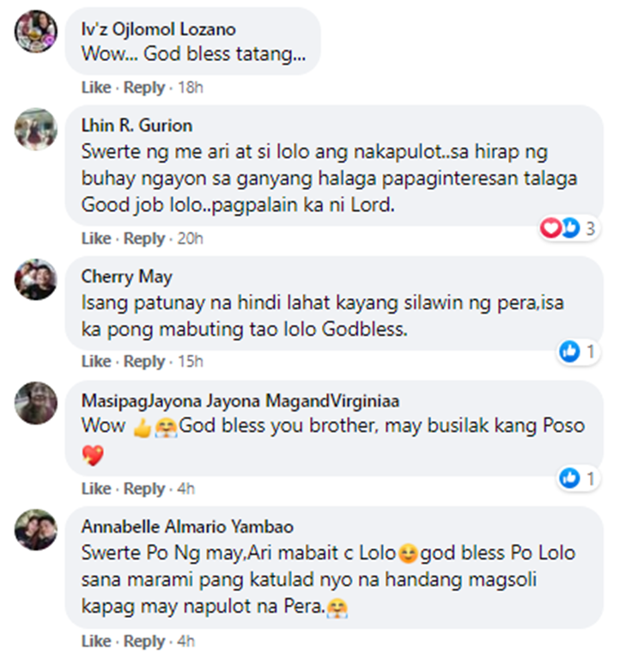The width and height of the screenshot is (644, 653).
Task: Like Cherry May's comment
Action: coord(96,362)
